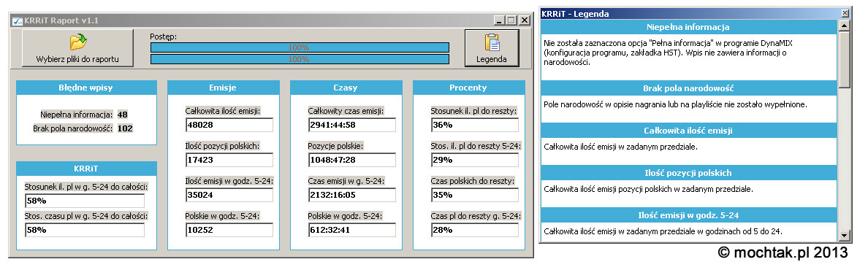The height and width of the screenshot is (278, 868).
Task: Click the Całkowity czas emisji field 2941:44:58
Action: [352, 125]
